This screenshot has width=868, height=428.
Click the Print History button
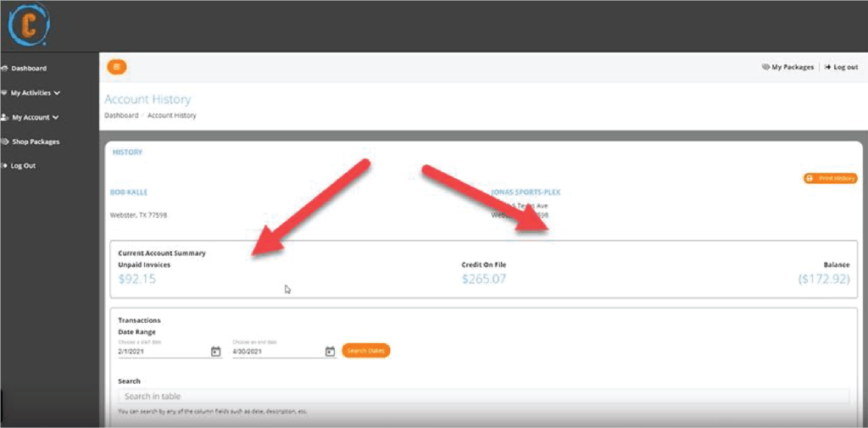click(x=831, y=178)
